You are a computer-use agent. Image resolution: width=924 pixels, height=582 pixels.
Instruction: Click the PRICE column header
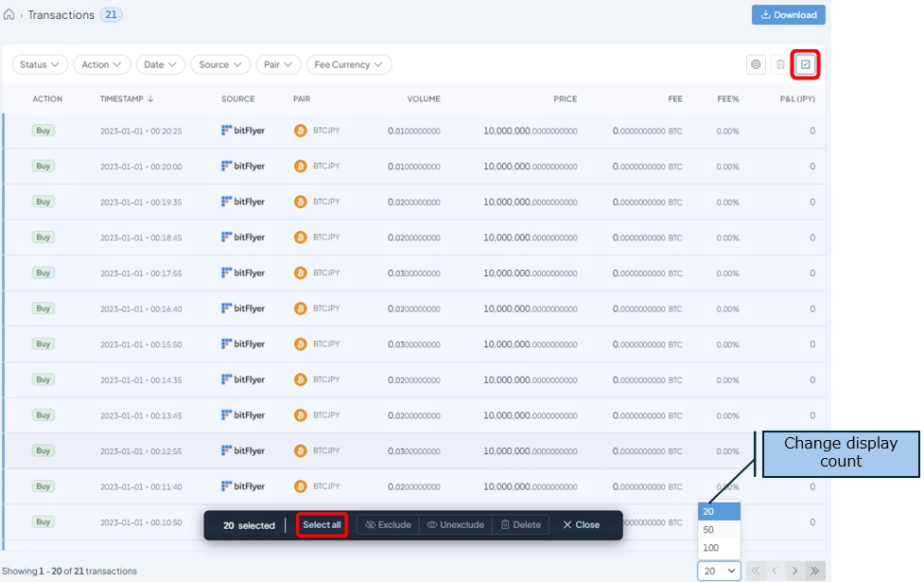click(566, 98)
